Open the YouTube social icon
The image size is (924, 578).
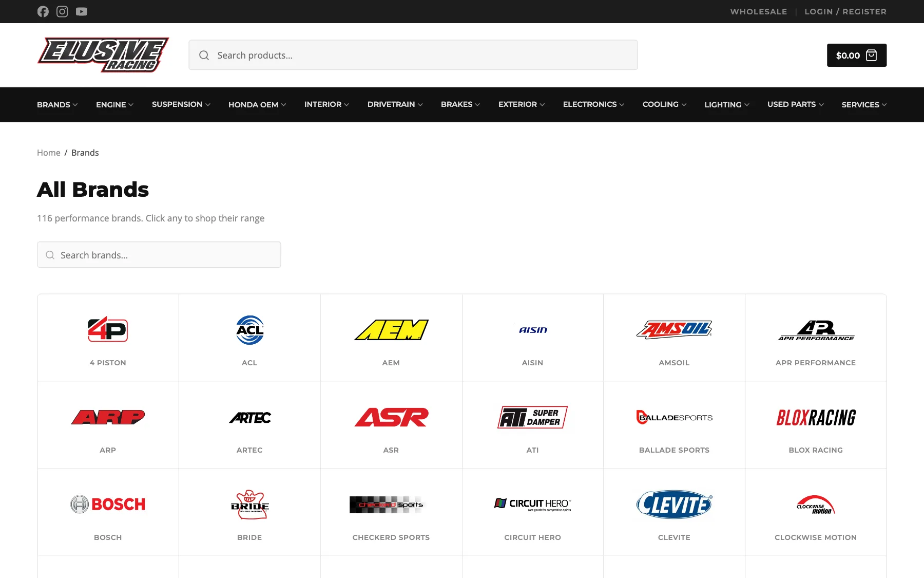pyautogui.click(x=82, y=11)
